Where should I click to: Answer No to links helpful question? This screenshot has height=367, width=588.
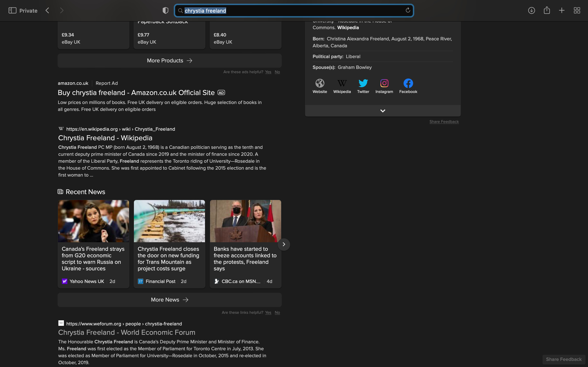277,313
